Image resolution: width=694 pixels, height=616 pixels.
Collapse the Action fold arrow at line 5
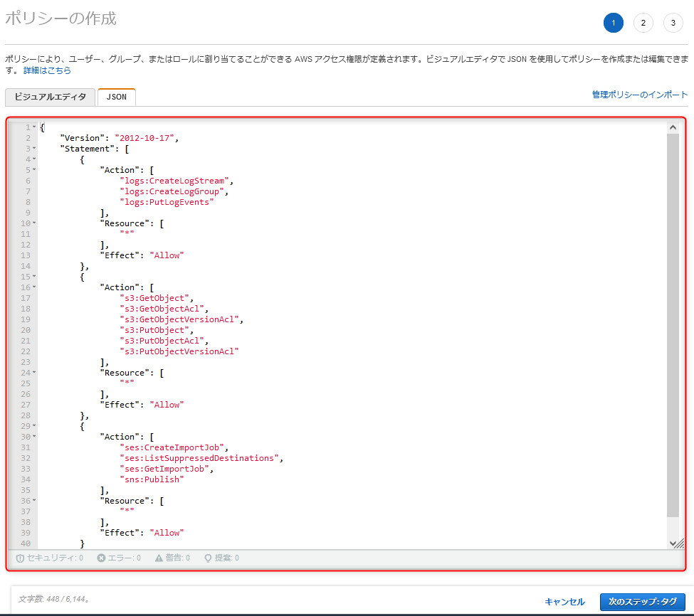(34, 169)
